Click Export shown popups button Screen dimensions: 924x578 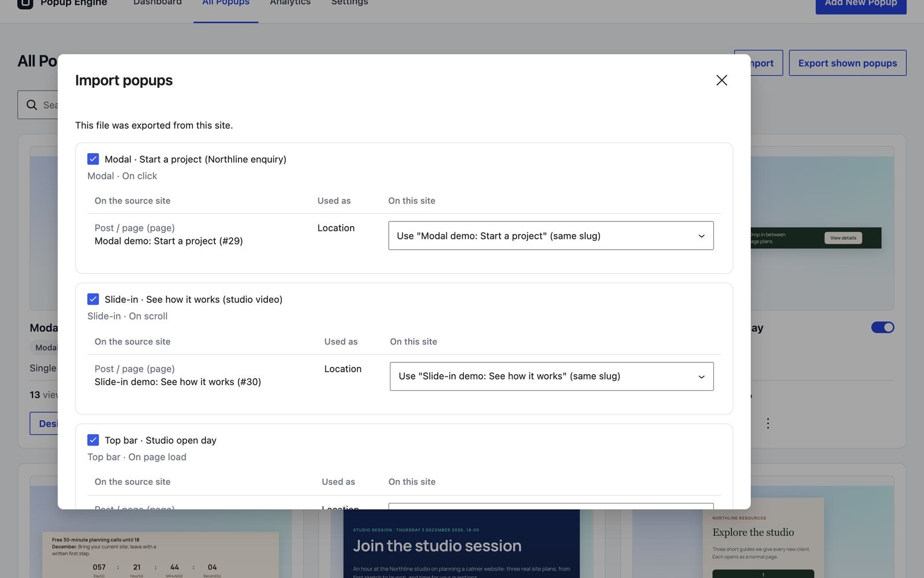pyautogui.click(x=848, y=63)
